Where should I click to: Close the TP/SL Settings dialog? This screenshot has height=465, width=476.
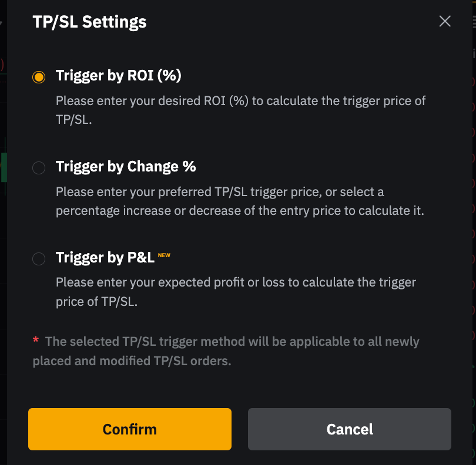coord(445,22)
